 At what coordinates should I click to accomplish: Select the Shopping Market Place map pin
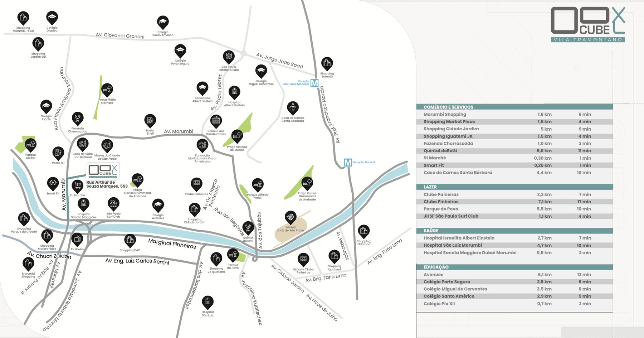tap(47, 236)
